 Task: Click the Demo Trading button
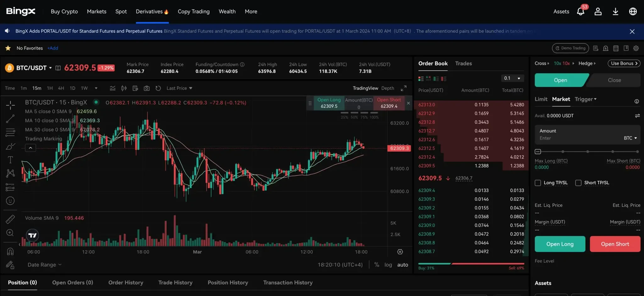coord(570,48)
